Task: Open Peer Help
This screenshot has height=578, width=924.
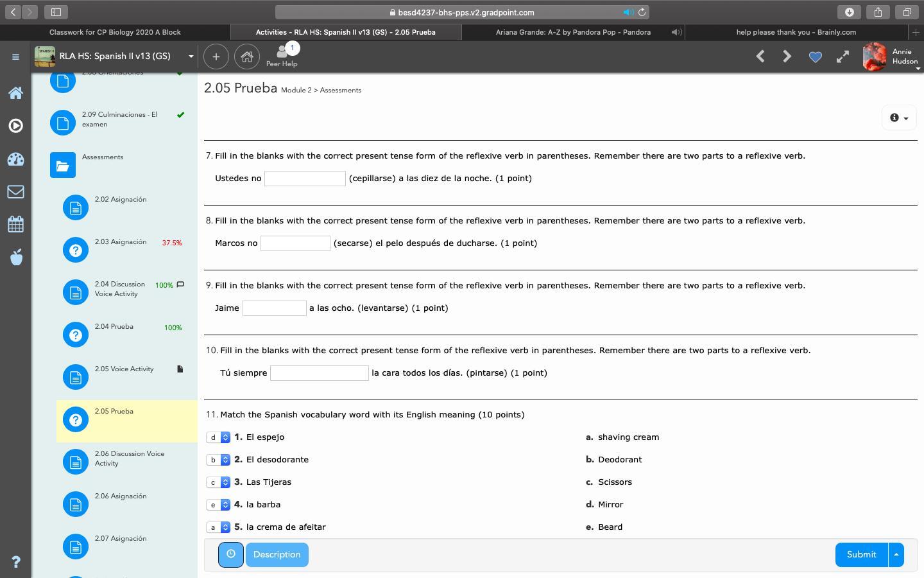Action: pos(282,57)
